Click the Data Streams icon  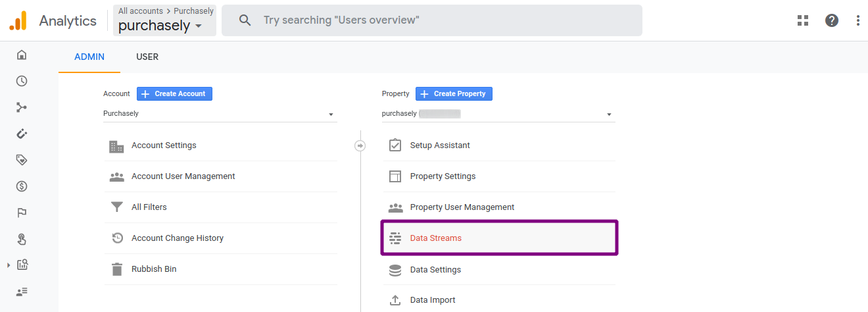(395, 238)
